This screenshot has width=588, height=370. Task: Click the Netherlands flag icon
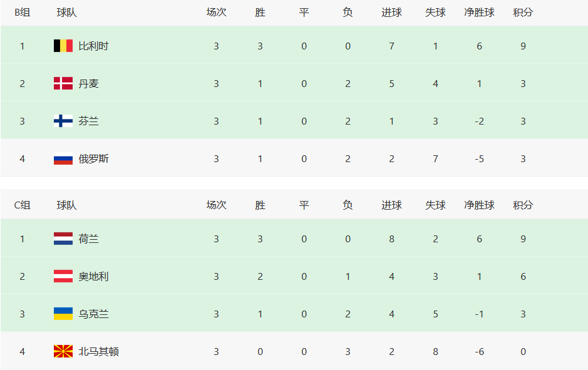point(63,239)
